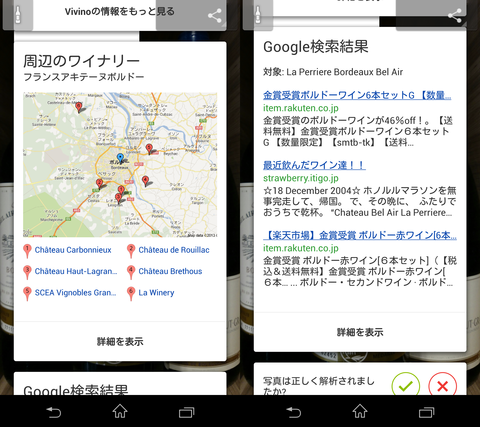Tap the blue current-location pin on map
480x427 pixels.
(x=120, y=158)
